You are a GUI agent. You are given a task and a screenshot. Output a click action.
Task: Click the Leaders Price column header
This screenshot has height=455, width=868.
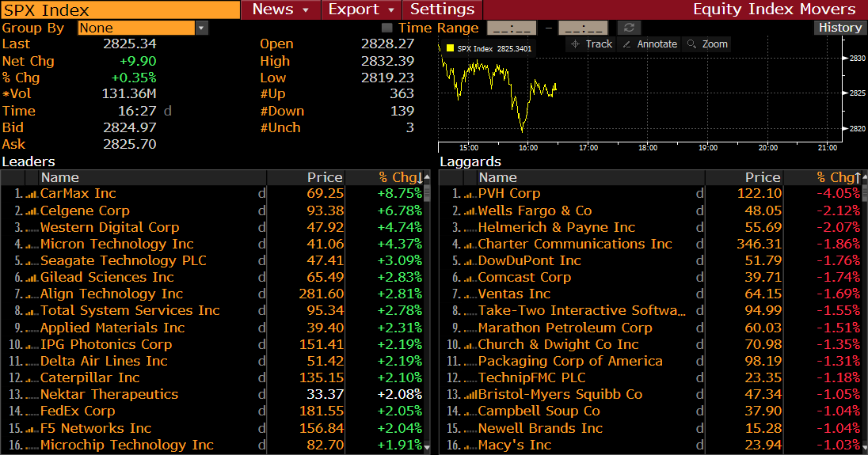click(x=306, y=177)
